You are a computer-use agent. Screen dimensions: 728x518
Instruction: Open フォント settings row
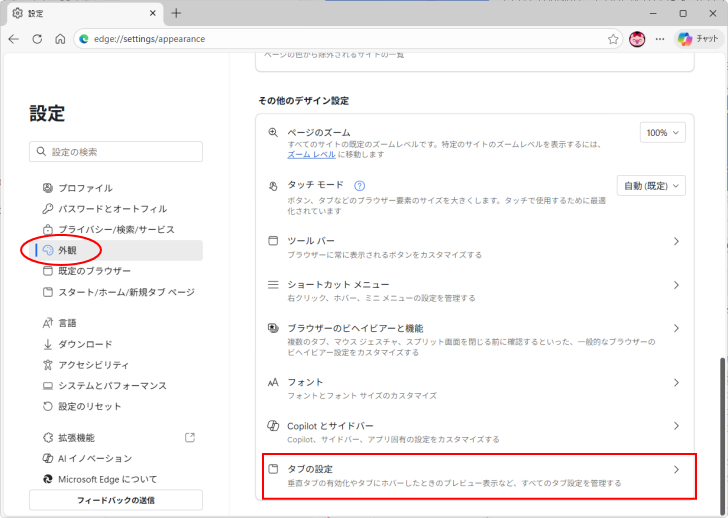pyautogui.click(x=474, y=388)
